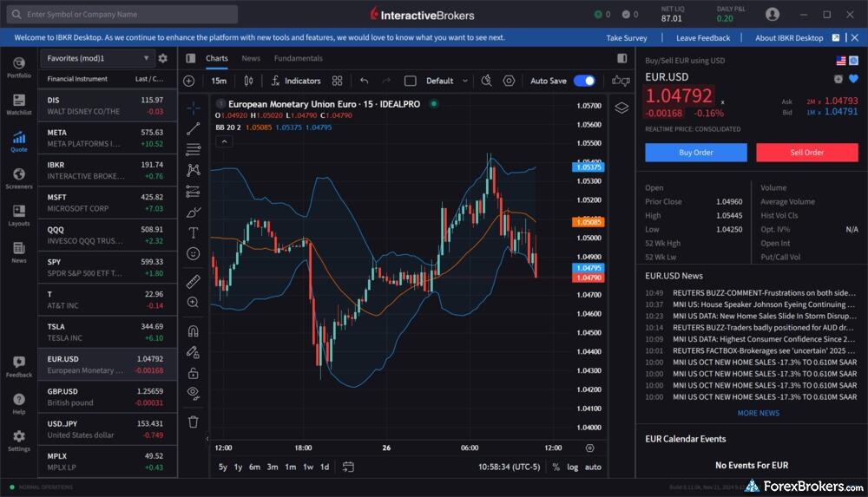Expand the Favorites (mod)1 watchlist dropdown
The image size is (868, 497).
click(96, 58)
